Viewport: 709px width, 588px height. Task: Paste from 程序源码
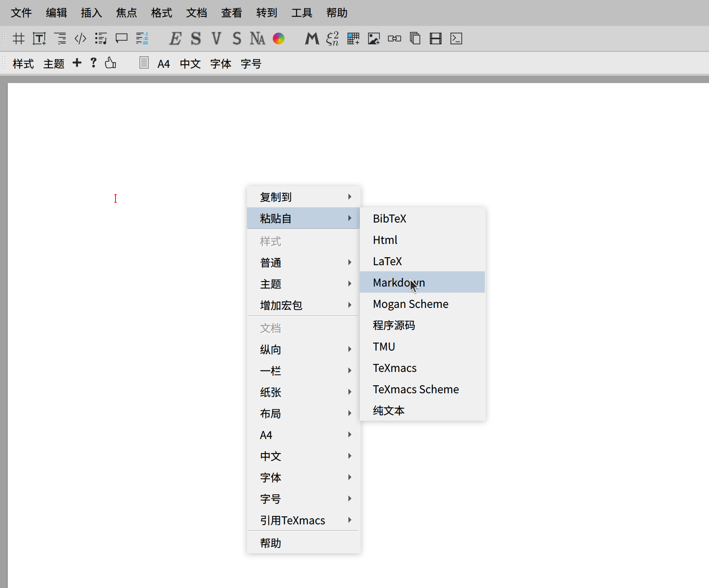coord(422,325)
